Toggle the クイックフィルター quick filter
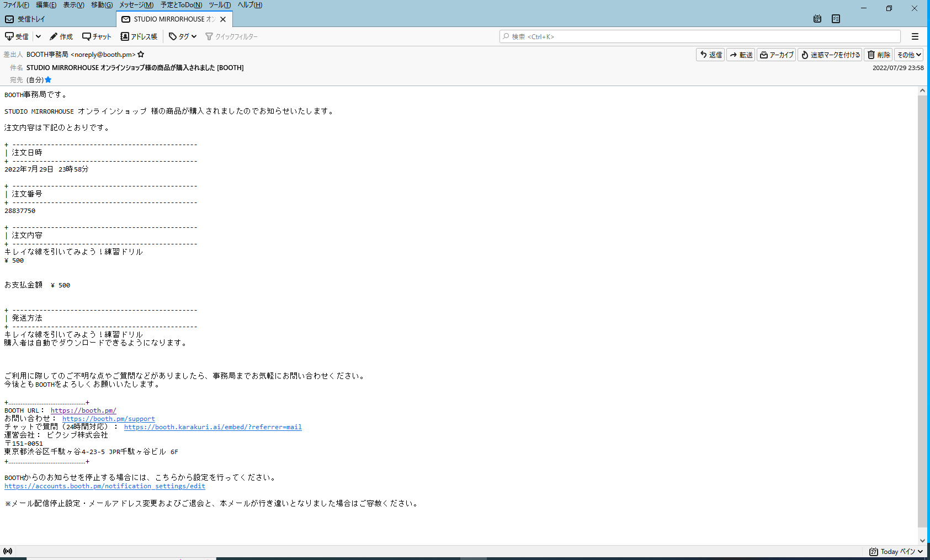 (231, 36)
